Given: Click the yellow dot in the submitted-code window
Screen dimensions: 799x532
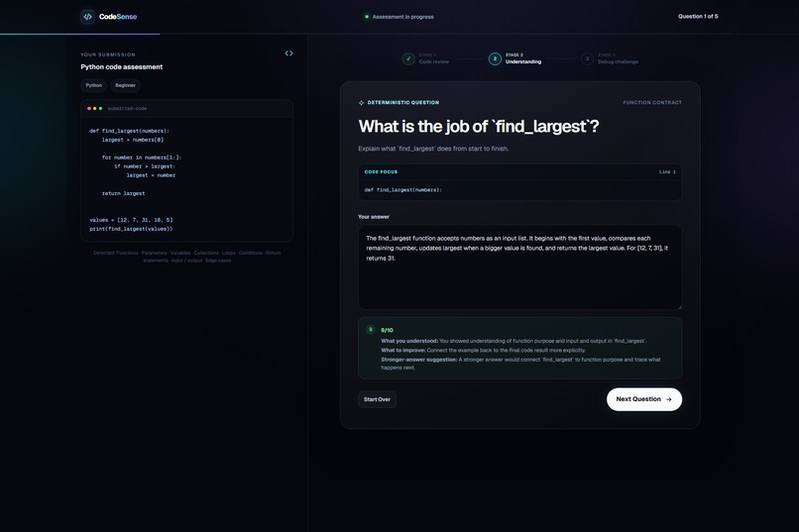Looking at the screenshot, I should (x=95, y=108).
